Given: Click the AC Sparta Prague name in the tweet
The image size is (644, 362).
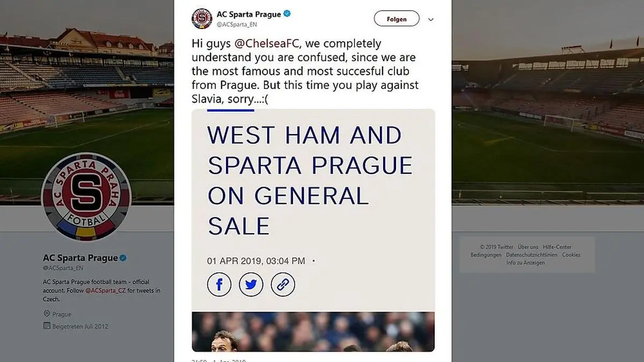Looking at the screenshot, I should coord(248,14).
